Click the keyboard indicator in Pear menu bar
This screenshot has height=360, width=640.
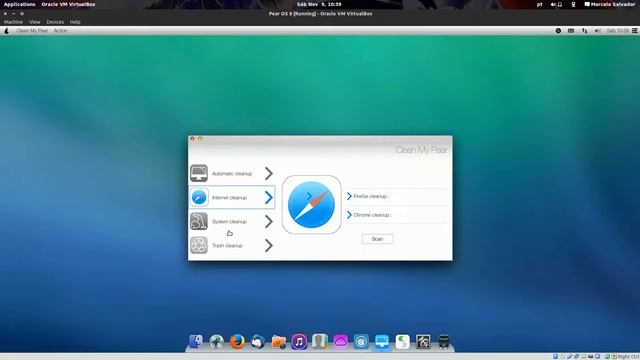coord(571,31)
